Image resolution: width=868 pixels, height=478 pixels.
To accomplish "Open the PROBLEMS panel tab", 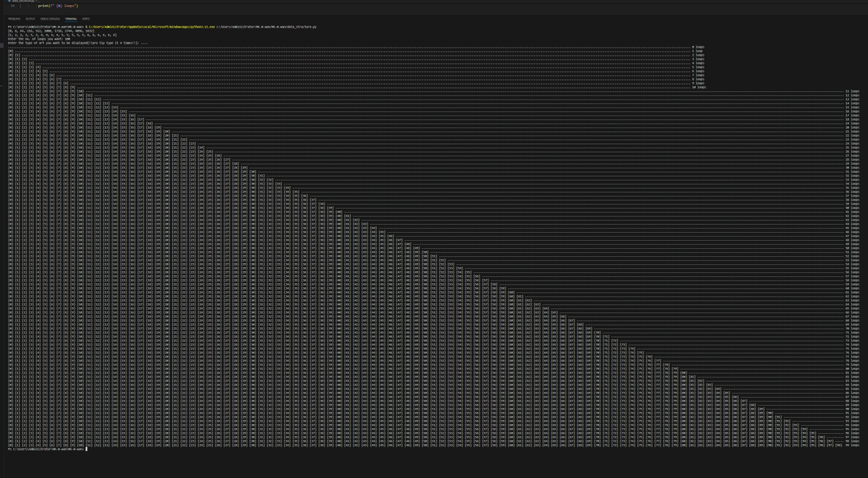I will [x=14, y=19].
